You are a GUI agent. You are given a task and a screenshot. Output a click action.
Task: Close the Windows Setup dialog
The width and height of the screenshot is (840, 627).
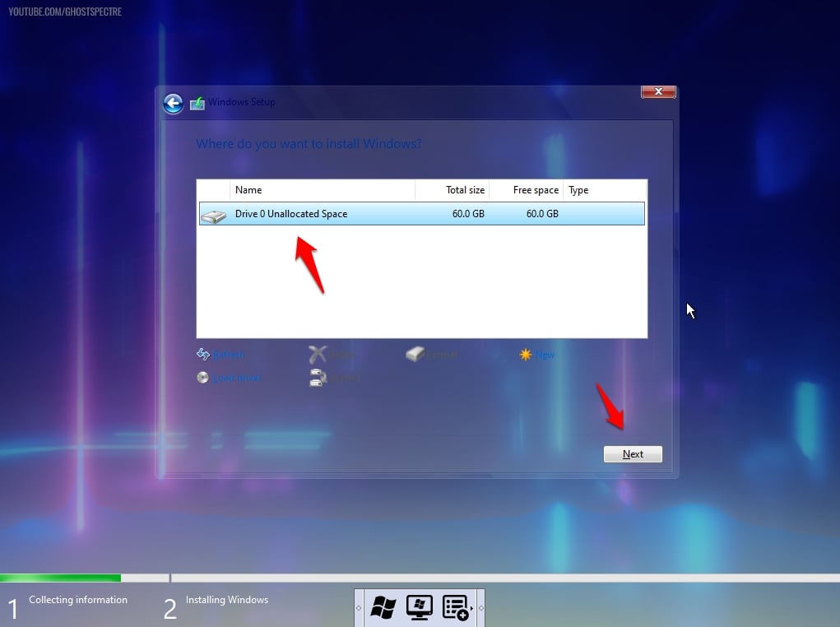[658, 92]
